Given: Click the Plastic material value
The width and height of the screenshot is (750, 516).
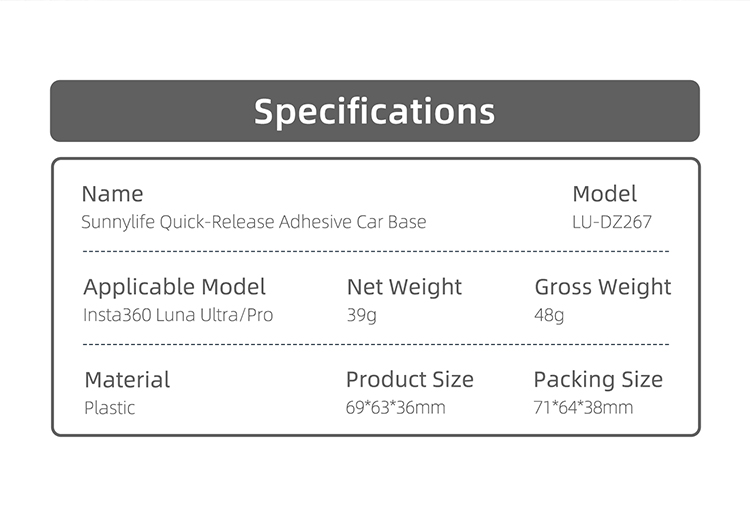Looking at the screenshot, I should (110, 408).
